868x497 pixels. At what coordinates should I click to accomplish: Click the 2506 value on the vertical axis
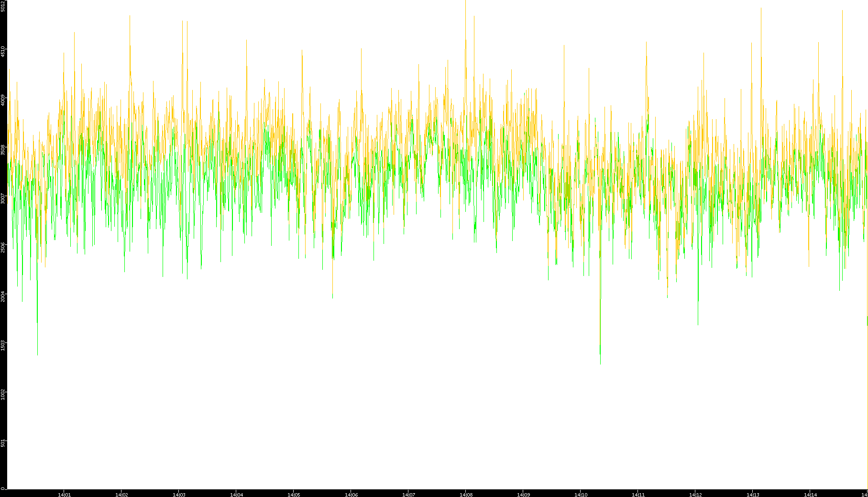coord(3,247)
